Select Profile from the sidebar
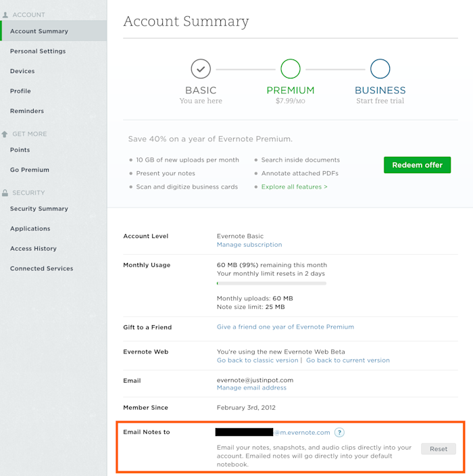 click(x=20, y=91)
